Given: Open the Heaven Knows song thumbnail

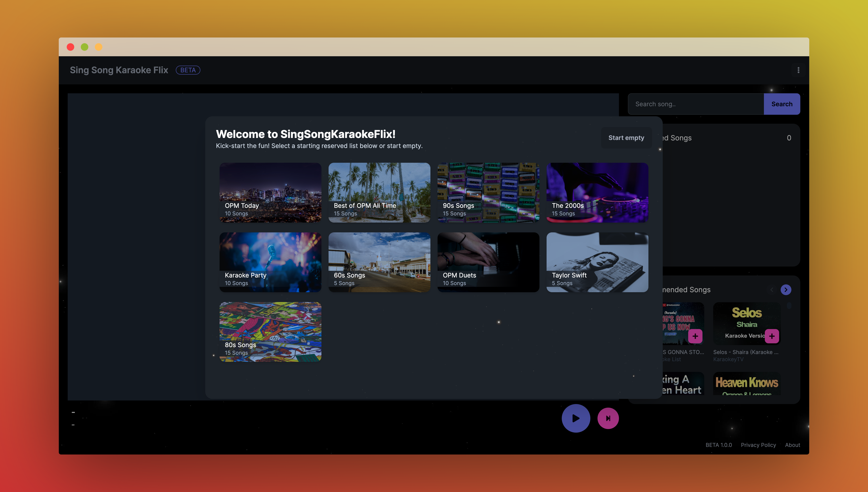Looking at the screenshot, I should 747,384.
